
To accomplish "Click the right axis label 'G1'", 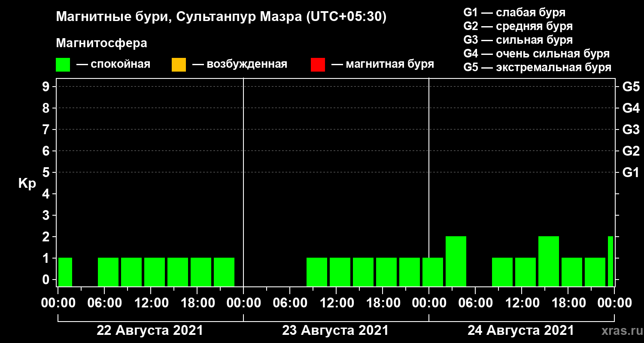I will pos(631,172).
